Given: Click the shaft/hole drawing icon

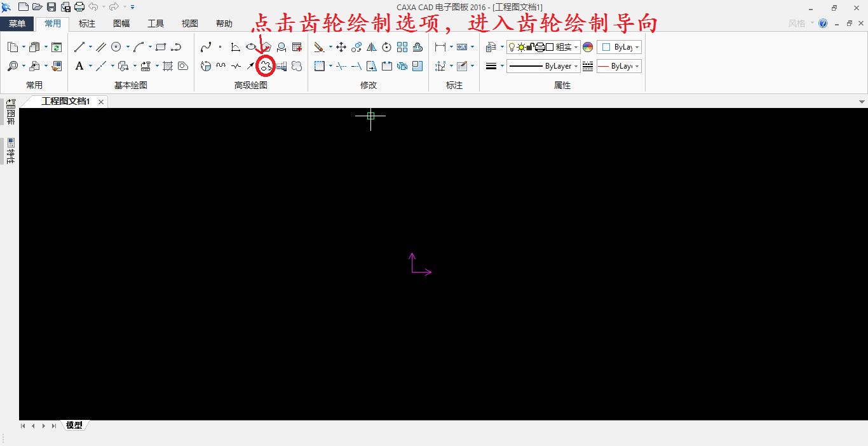Looking at the screenshot, I should click(281, 65).
